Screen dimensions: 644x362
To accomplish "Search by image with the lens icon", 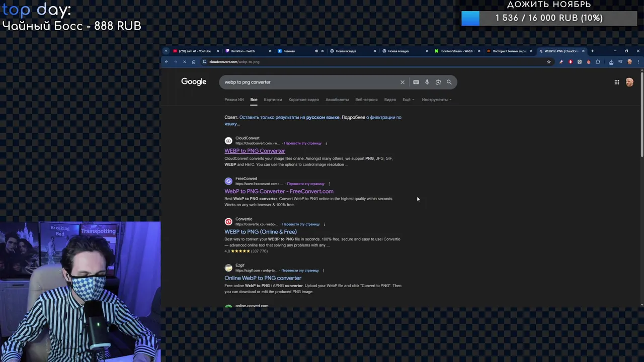I will (x=438, y=82).
